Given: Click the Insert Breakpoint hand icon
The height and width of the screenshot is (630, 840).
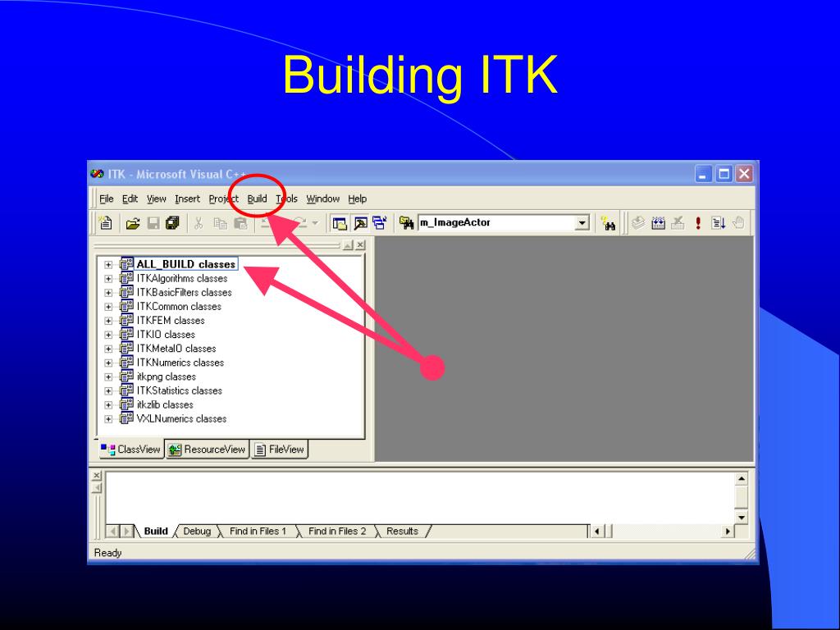Looking at the screenshot, I should (x=739, y=223).
